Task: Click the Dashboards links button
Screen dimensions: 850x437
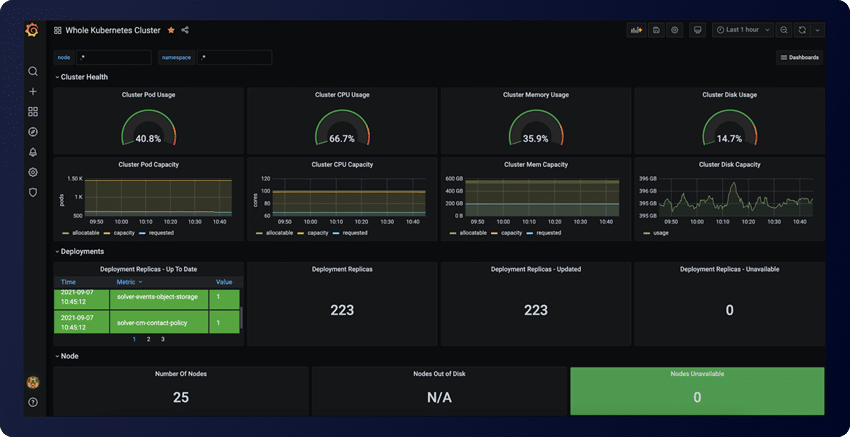Action: pos(800,57)
